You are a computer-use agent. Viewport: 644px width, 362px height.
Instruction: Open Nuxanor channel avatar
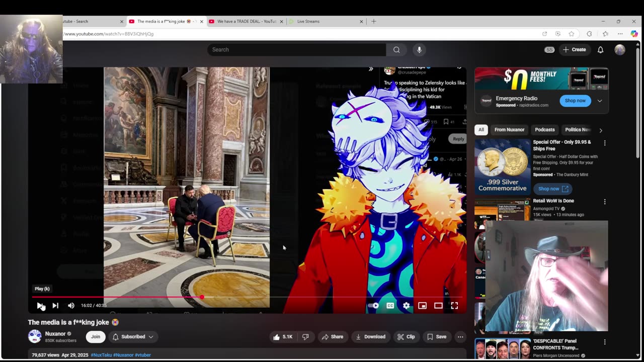(35, 336)
